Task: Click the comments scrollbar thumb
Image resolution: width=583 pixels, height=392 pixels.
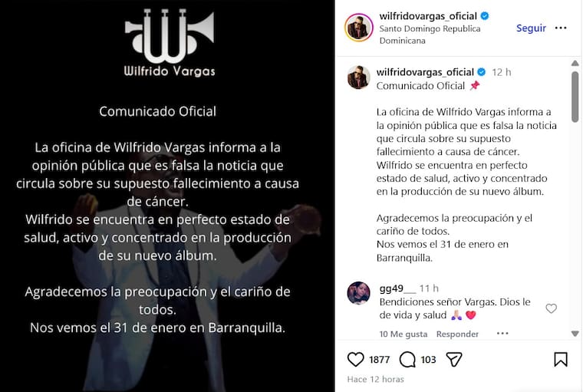Action: 575,97
